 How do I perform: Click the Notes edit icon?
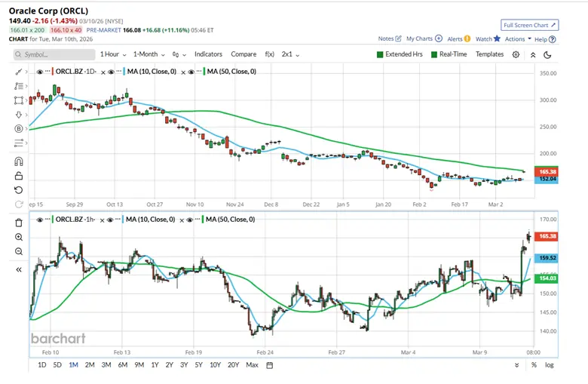(399, 38)
